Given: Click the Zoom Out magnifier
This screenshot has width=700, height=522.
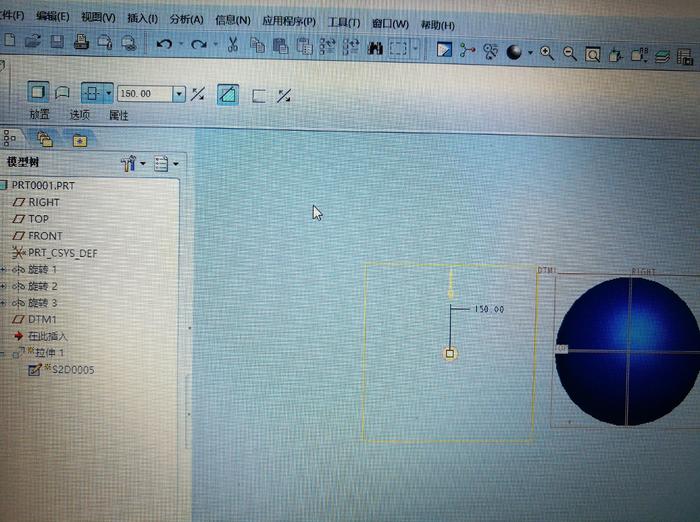Looking at the screenshot, I should coord(570,54).
